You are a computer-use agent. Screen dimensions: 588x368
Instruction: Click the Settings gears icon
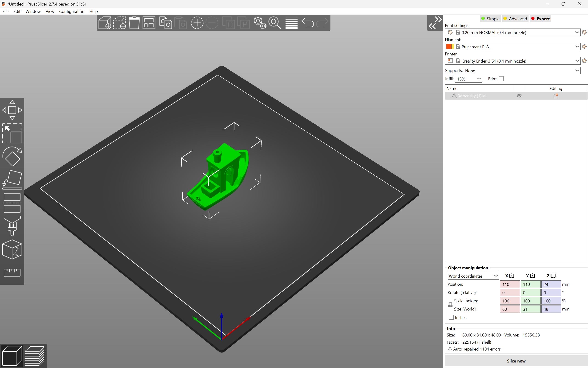260,23
